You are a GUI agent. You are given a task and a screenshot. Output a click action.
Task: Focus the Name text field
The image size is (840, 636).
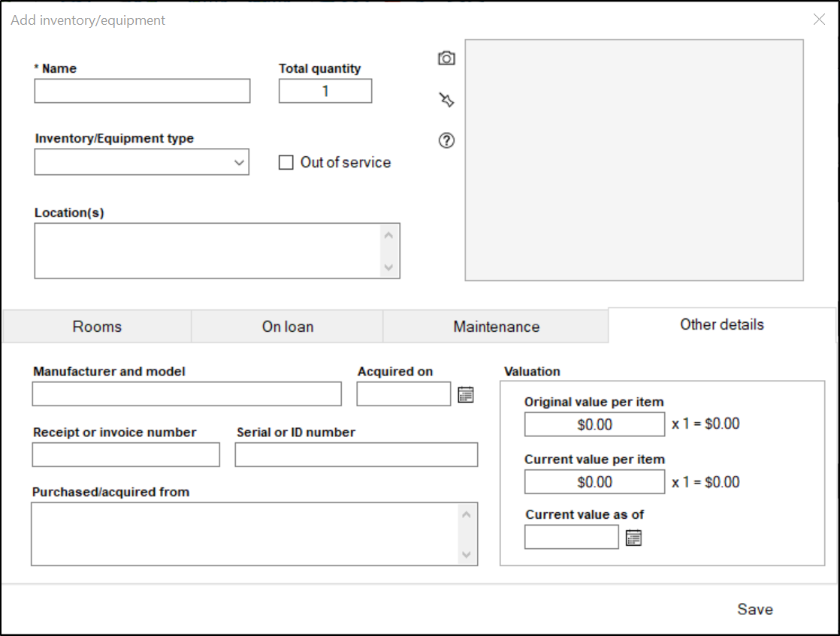pyautogui.click(x=142, y=92)
